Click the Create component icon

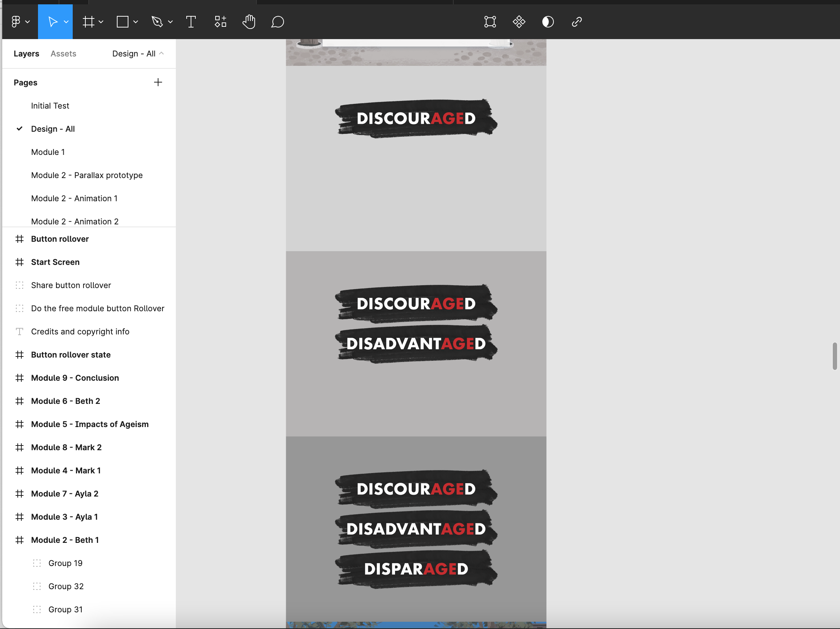519,22
